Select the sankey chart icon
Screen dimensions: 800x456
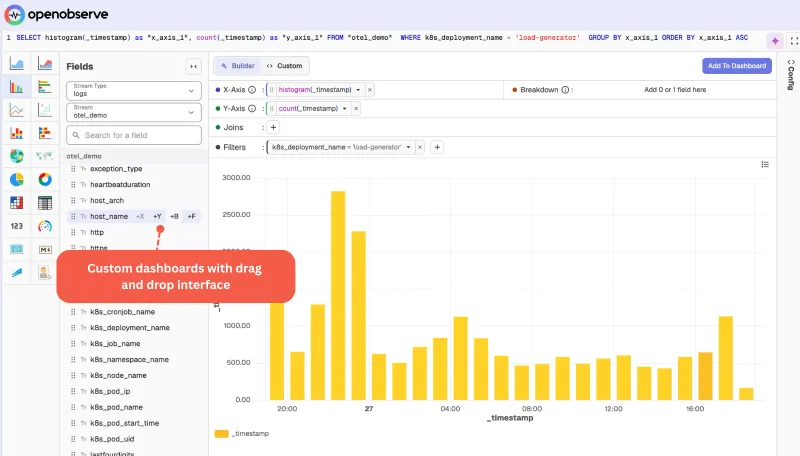(17, 272)
